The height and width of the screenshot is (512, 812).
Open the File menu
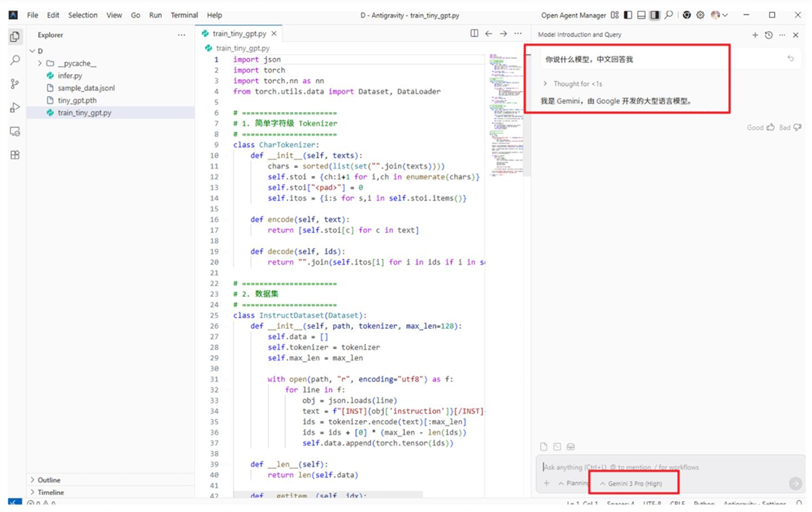pos(33,15)
